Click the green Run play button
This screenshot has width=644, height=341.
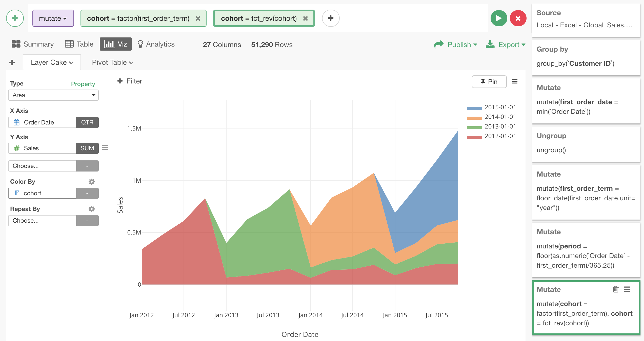498,18
